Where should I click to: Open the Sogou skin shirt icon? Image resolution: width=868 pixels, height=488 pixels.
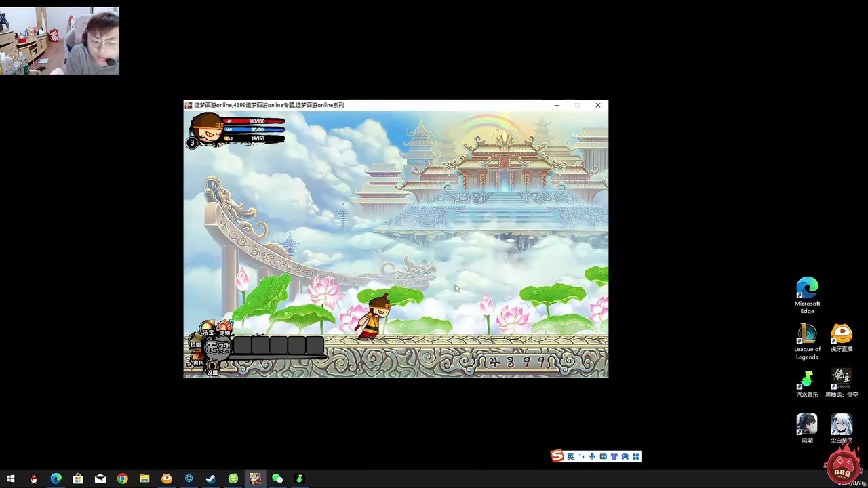[x=614, y=456]
